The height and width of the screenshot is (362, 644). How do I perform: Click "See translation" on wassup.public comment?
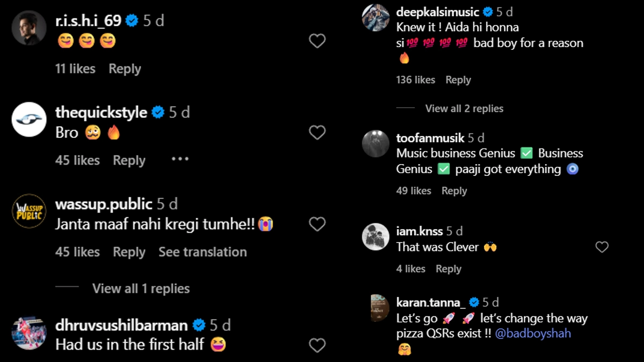point(202,252)
